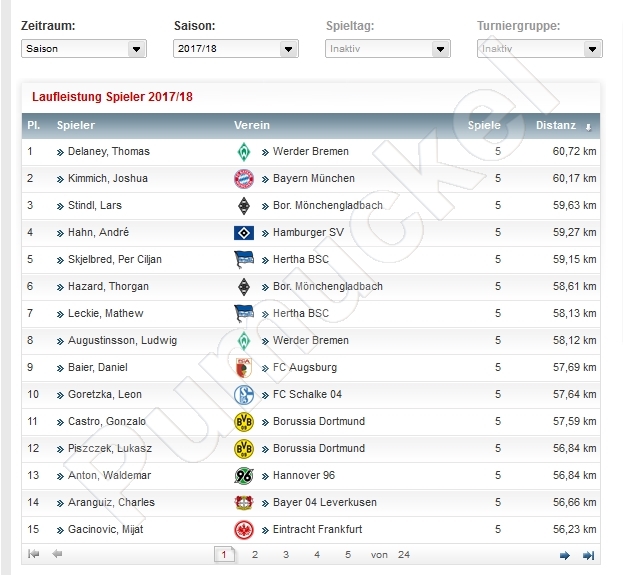The width and height of the screenshot is (623, 575).
Task: Click the FC Schalke 04 logo
Action: (x=244, y=395)
